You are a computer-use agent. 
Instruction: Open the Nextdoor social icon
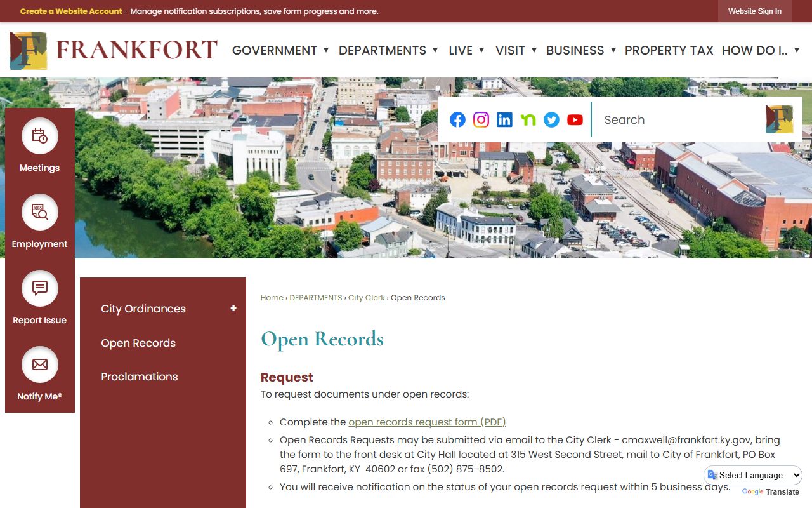click(x=528, y=119)
